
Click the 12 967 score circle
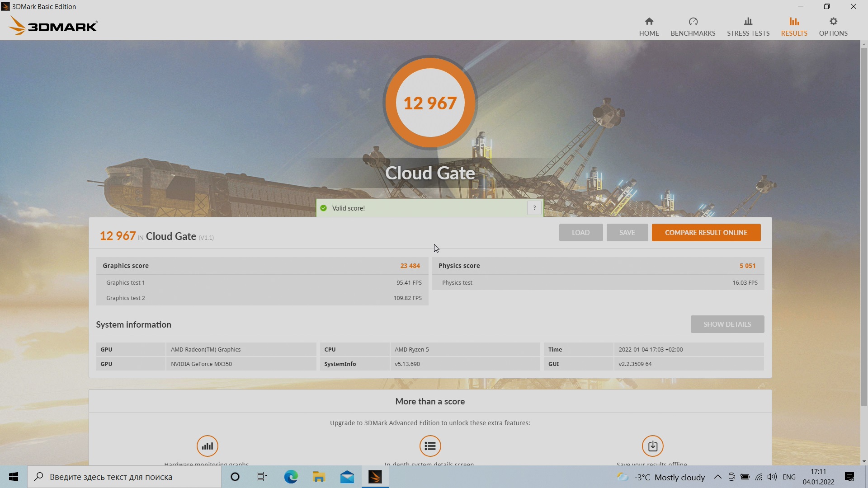pyautogui.click(x=430, y=103)
